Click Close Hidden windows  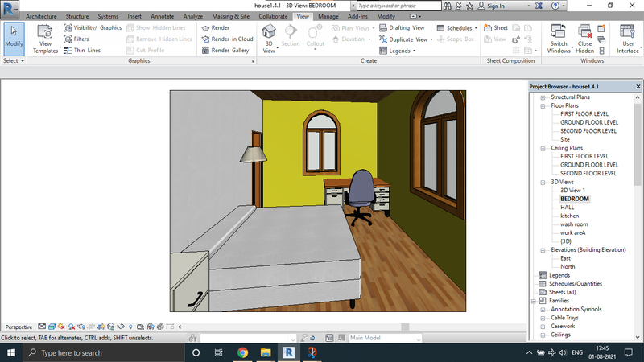[584, 39]
